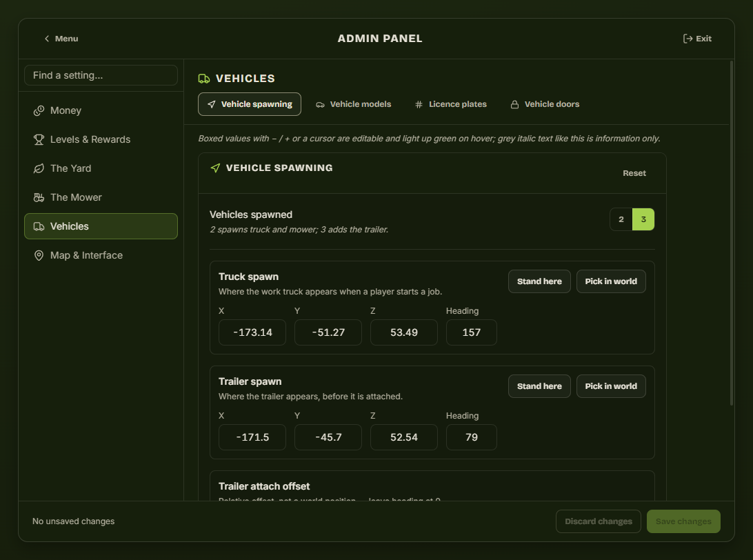
Task: Edit the Trailer spawn X value -171.5
Action: pos(252,437)
